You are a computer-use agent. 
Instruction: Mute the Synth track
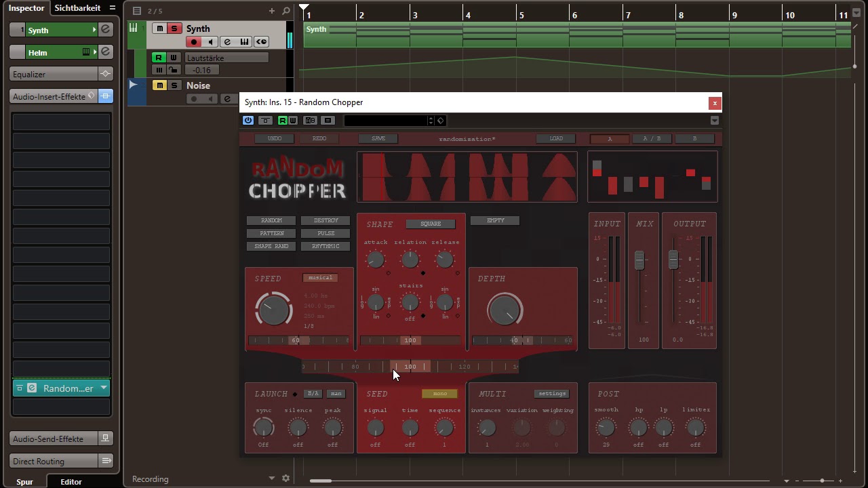click(159, 28)
